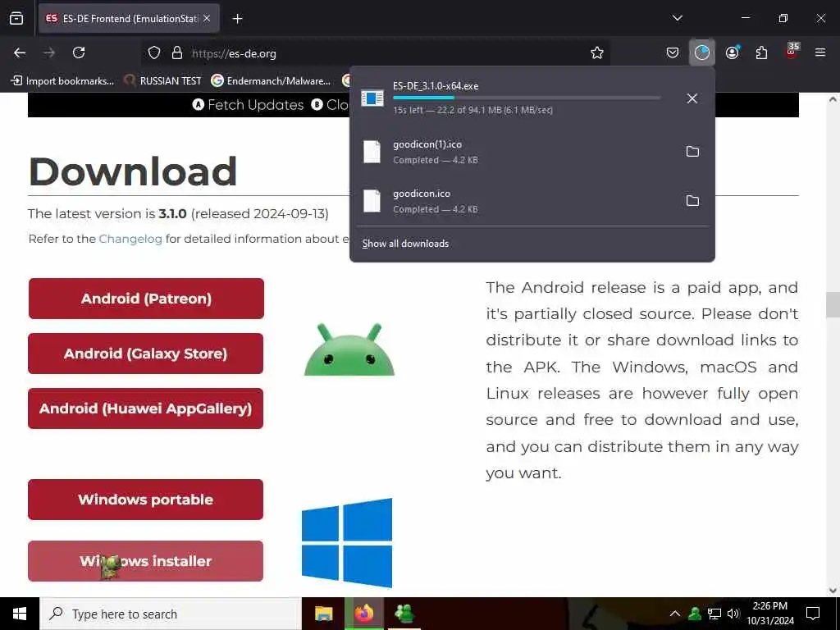Download the Windows portable release
This screenshot has width=840, height=630.
[146, 500]
